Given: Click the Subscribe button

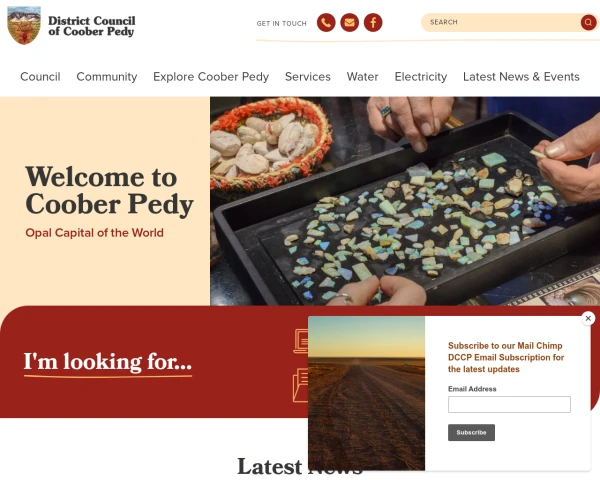Looking at the screenshot, I should pyautogui.click(x=471, y=433).
